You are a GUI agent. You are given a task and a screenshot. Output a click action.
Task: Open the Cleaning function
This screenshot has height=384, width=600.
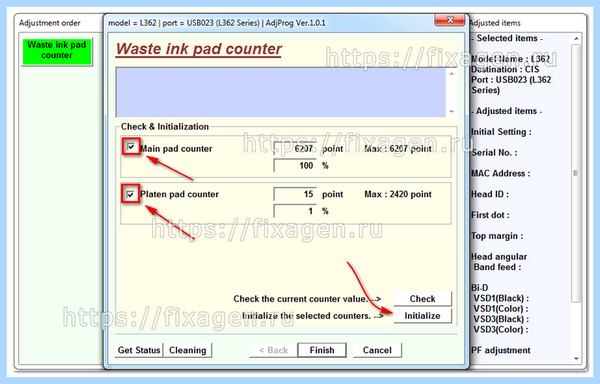coord(188,350)
